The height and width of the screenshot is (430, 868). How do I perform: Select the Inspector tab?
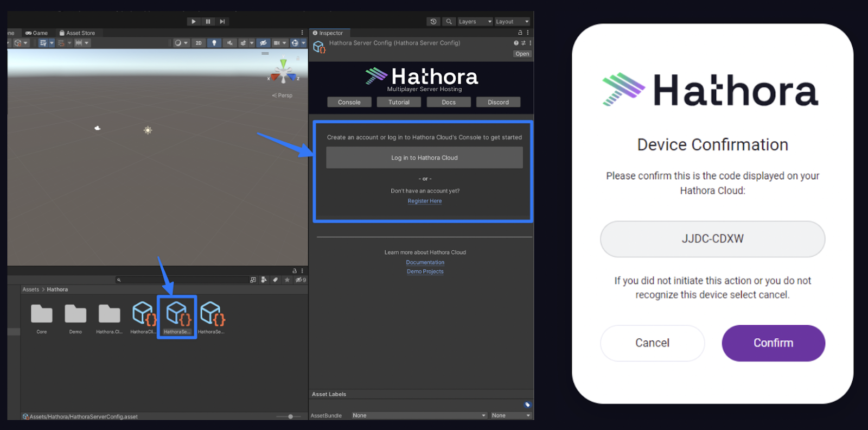(328, 33)
